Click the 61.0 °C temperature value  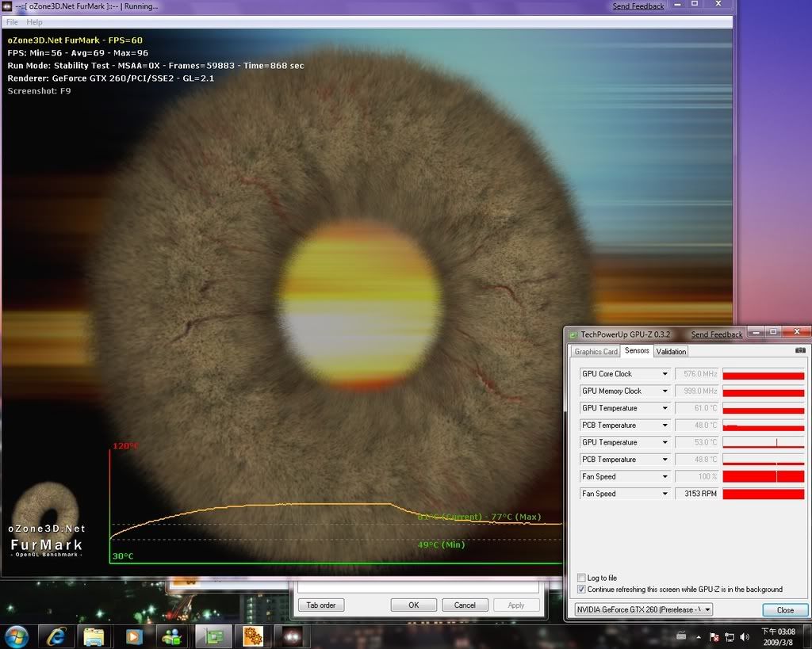pos(697,408)
